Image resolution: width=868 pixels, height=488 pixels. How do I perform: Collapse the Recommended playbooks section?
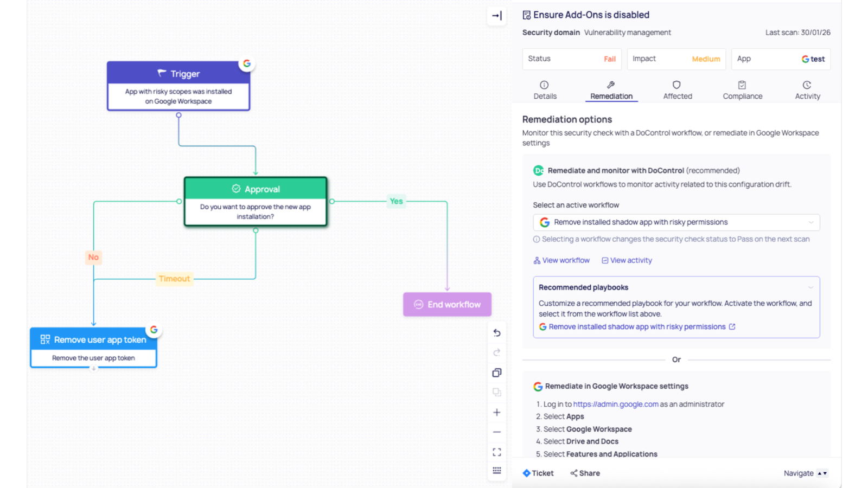click(x=810, y=287)
